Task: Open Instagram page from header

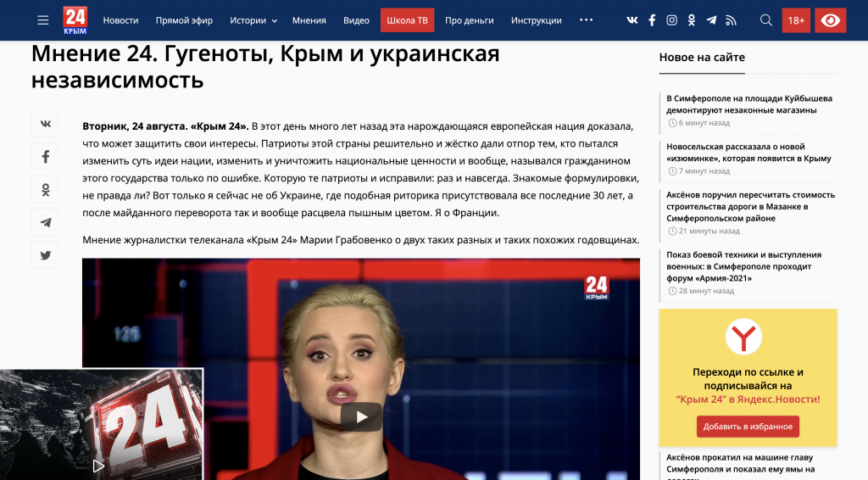Action: 671,20
